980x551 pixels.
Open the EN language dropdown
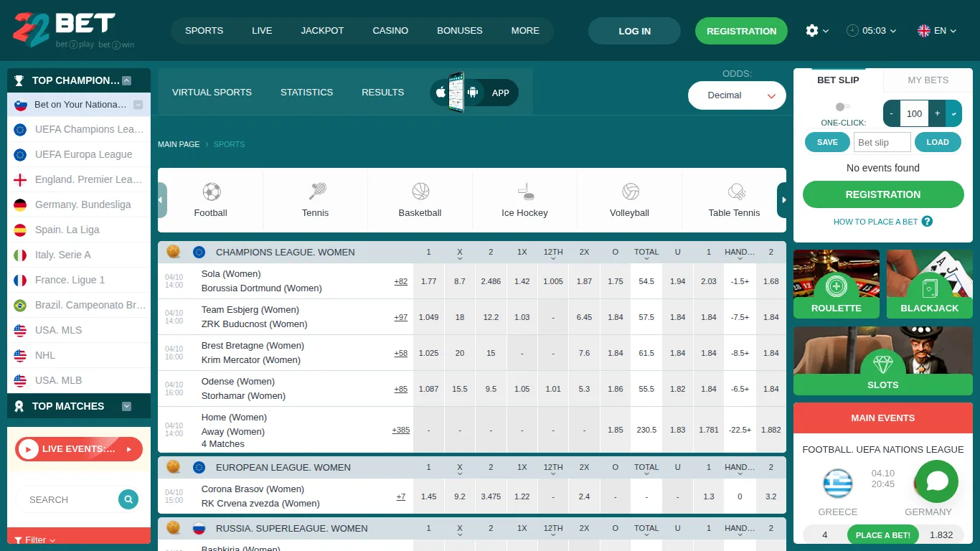pyautogui.click(x=937, y=31)
